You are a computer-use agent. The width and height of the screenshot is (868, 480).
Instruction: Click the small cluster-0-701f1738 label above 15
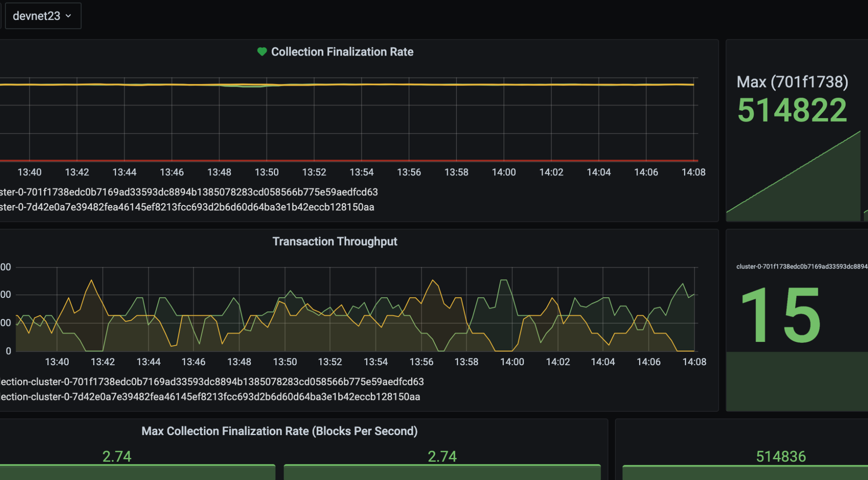[801, 266]
